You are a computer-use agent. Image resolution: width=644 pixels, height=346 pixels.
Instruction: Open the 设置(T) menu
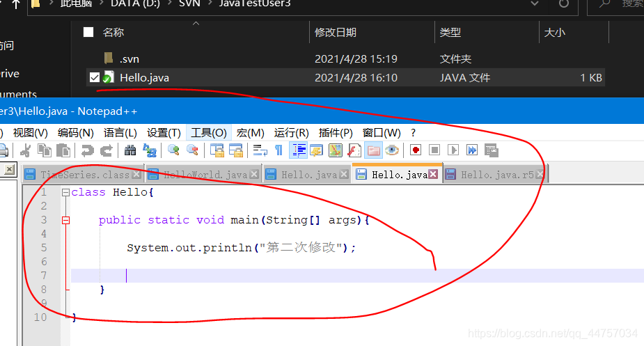pyautogui.click(x=164, y=133)
